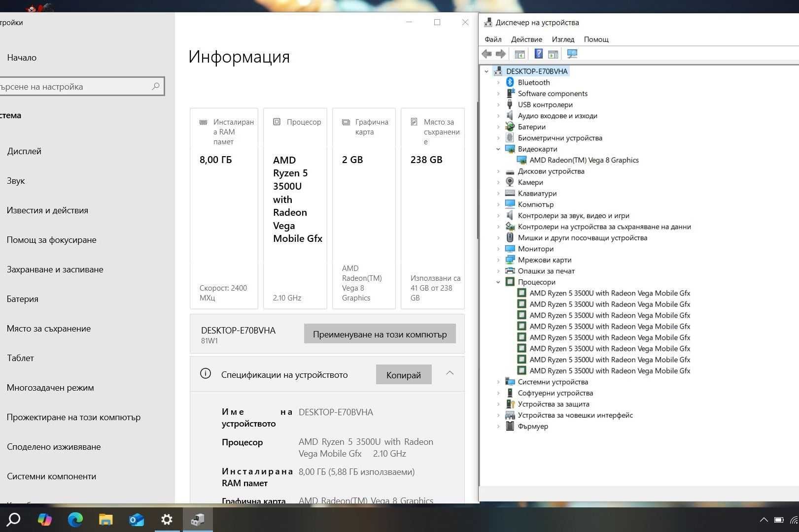Select Устройства за човешки интерфейс item
Viewport: 799px width, 532px height.
575,415
